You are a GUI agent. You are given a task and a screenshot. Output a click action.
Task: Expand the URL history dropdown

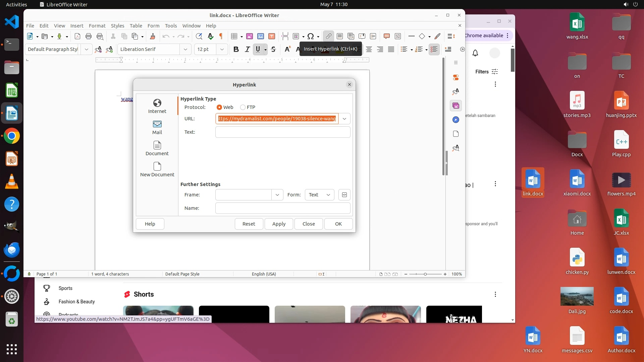pyautogui.click(x=344, y=119)
